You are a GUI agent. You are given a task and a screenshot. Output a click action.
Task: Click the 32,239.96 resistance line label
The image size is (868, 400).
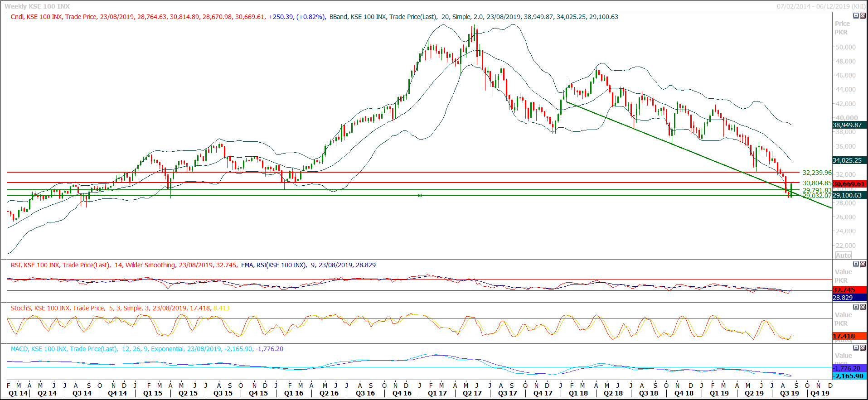(x=817, y=173)
